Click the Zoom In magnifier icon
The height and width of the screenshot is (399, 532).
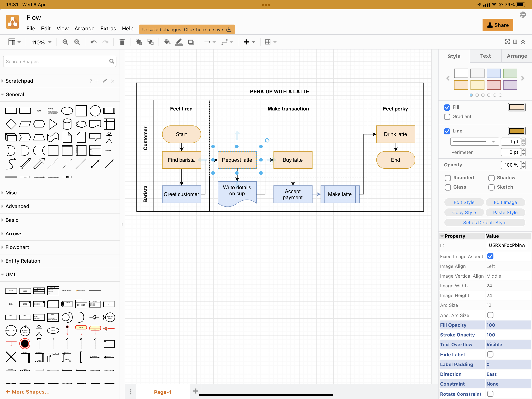pos(65,42)
